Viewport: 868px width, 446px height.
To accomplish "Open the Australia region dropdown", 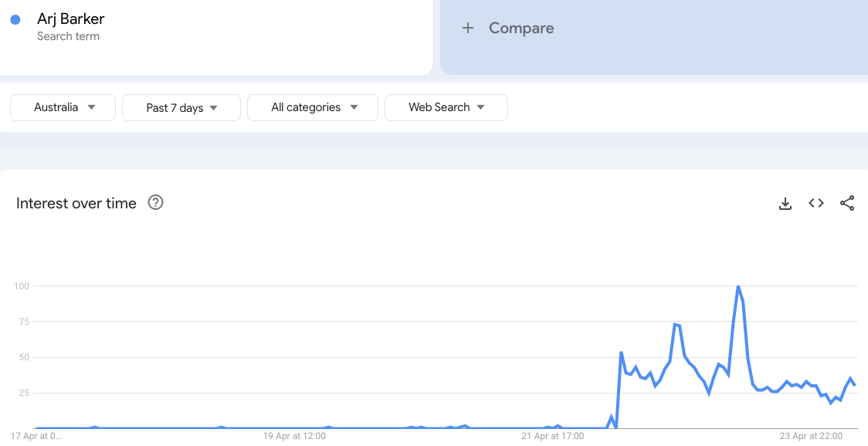I will coord(63,107).
